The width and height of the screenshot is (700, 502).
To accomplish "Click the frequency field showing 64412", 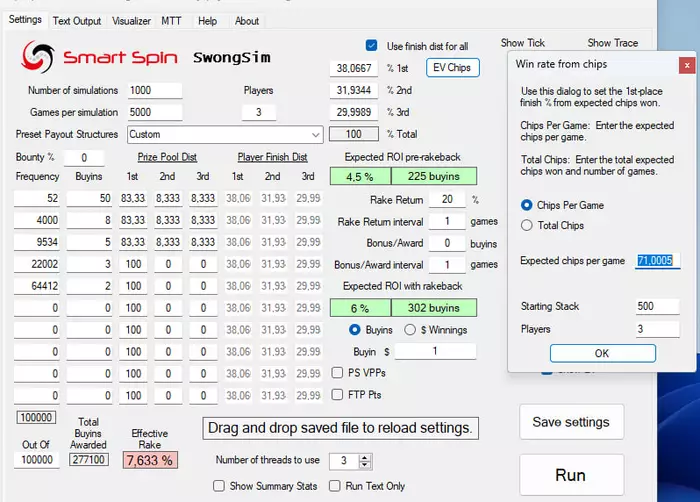I will (x=37, y=285).
